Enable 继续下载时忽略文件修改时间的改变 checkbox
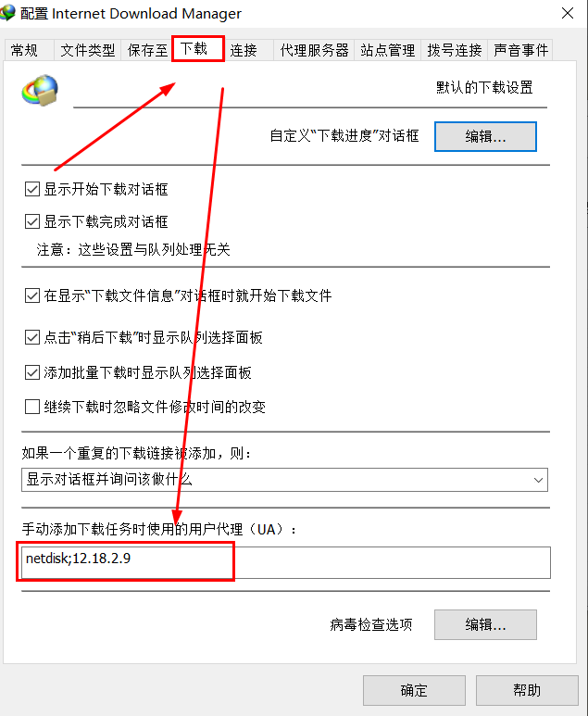 [x=32, y=407]
